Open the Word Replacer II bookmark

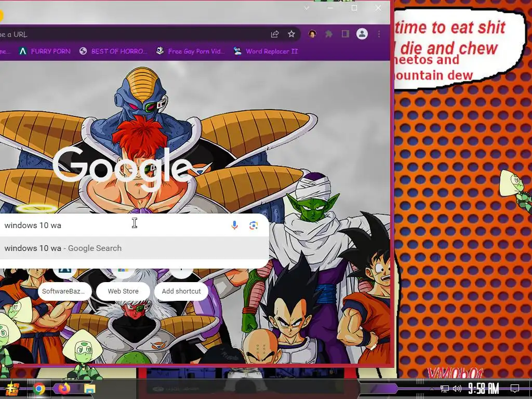(265, 51)
